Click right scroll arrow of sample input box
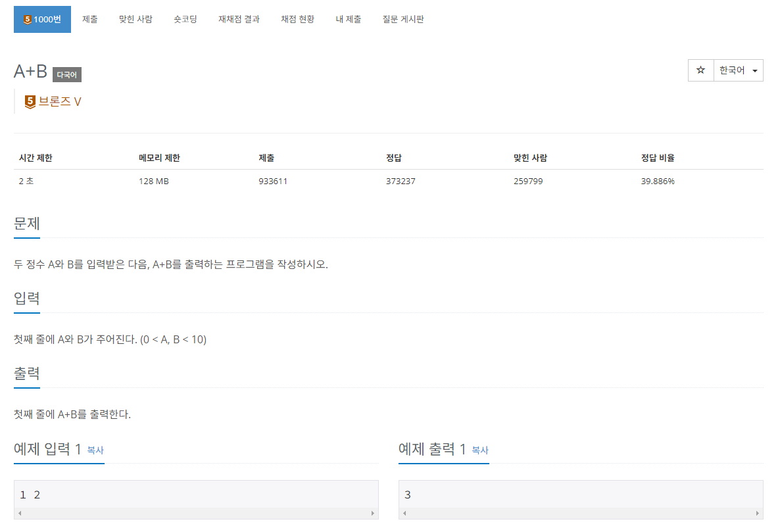Screen dimensions: 780x532 point(373,513)
